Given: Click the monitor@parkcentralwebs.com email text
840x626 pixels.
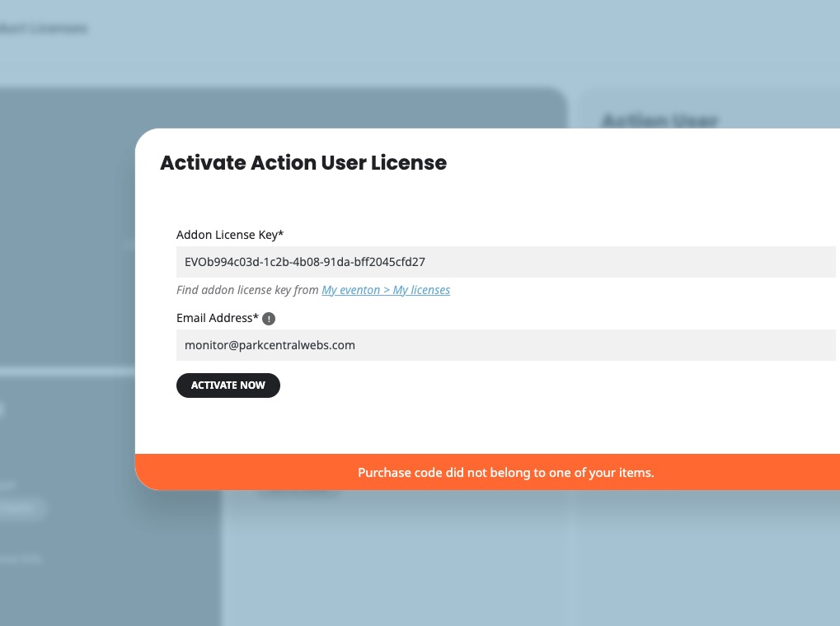Looking at the screenshot, I should click(270, 345).
